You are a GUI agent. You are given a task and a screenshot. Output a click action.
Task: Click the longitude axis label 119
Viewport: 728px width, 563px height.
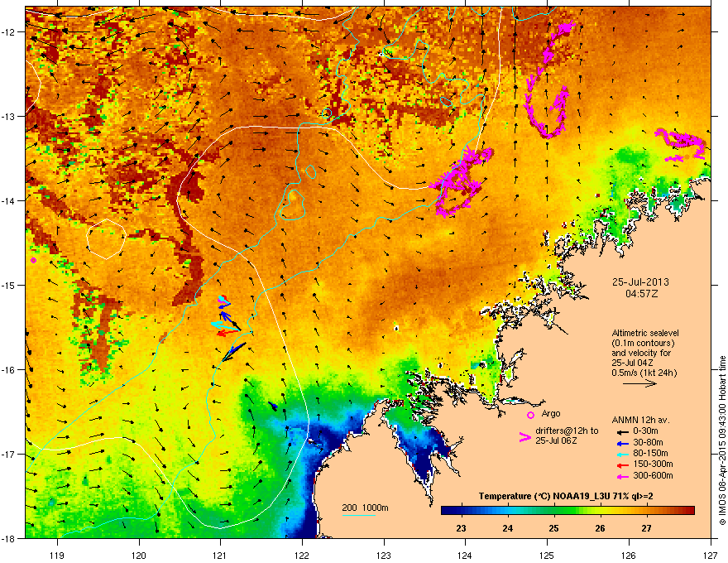57,555
